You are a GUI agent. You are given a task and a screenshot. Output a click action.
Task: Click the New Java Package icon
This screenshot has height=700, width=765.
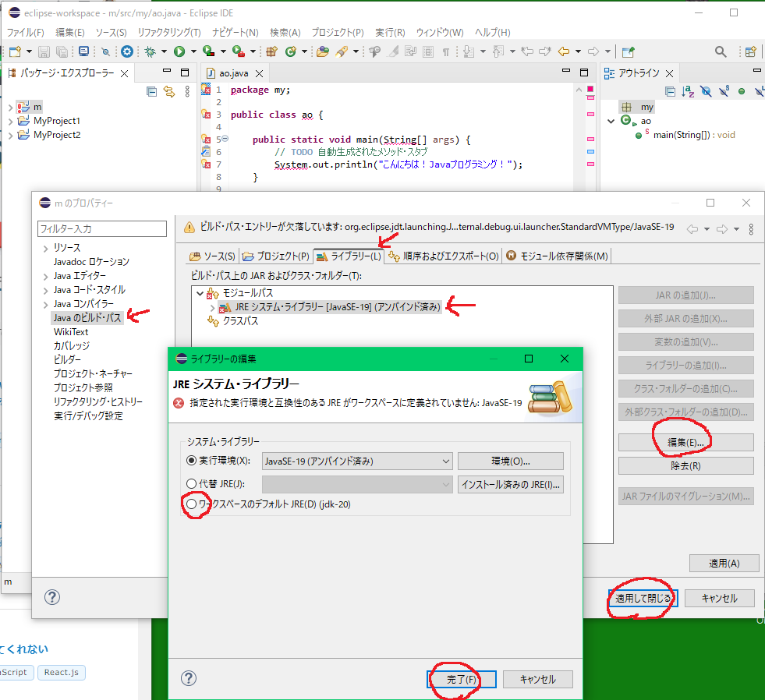[271, 51]
